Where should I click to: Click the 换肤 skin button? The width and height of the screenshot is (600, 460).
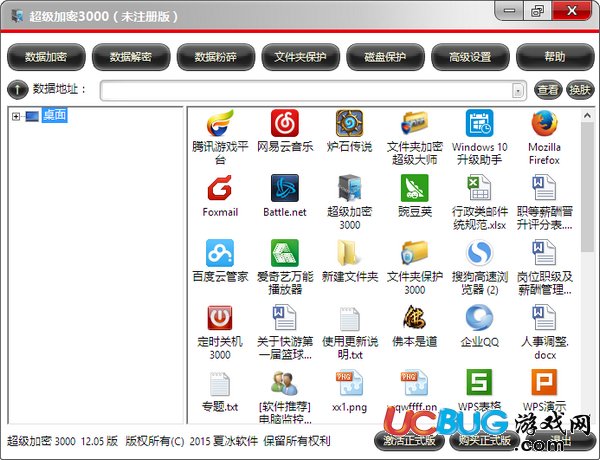580,90
